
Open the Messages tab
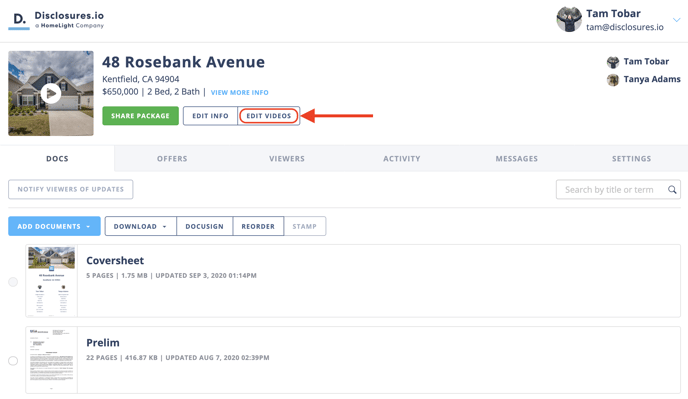coord(517,158)
